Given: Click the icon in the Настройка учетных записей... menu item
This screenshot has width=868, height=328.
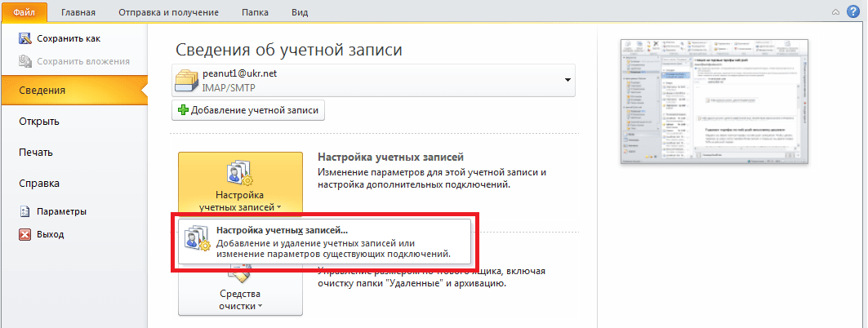Looking at the screenshot, I should tap(197, 238).
